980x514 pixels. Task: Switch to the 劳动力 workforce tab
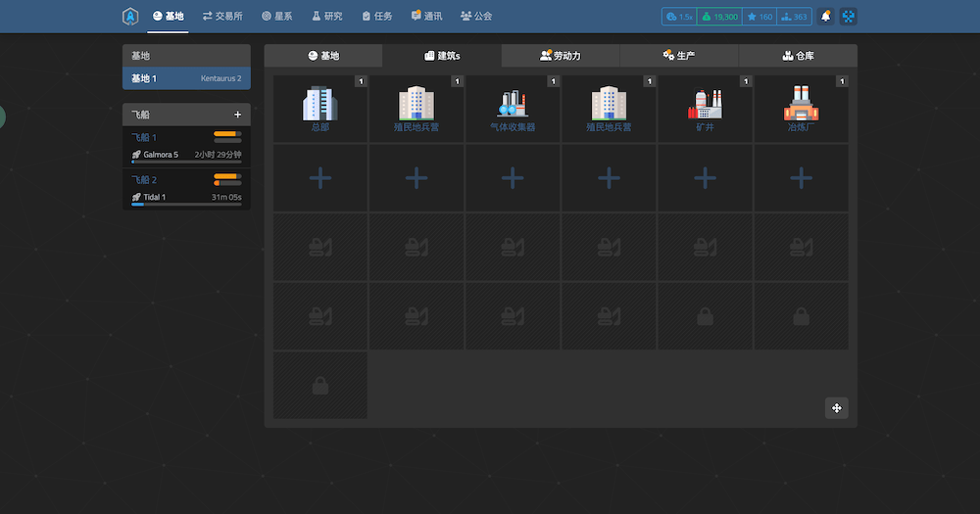point(561,56)
